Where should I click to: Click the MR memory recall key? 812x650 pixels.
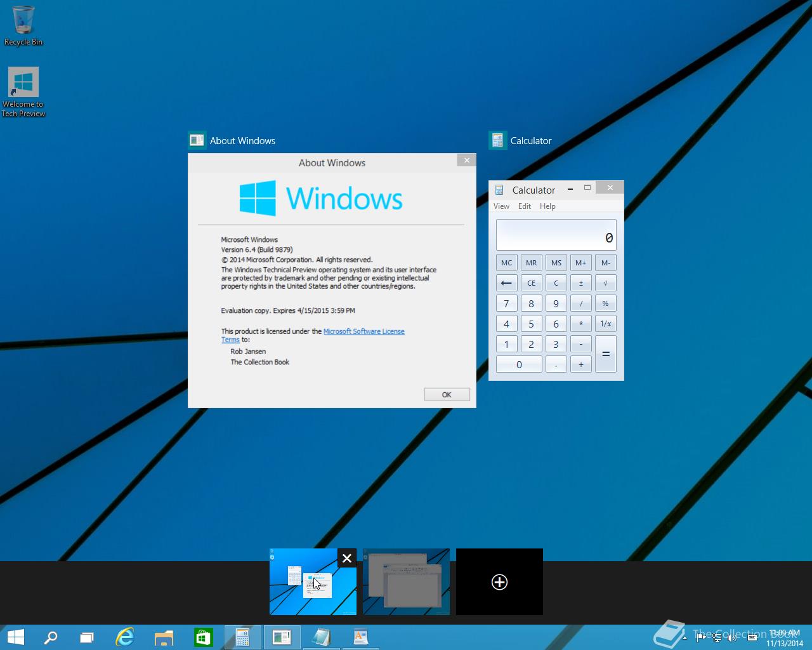532,263
